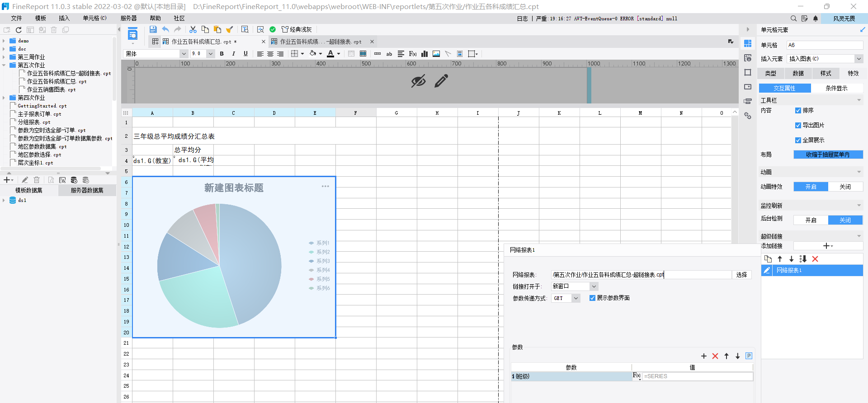This screenshot has width=868, height=403.
Task: Open the cell element panel icon
Action: 748,43
